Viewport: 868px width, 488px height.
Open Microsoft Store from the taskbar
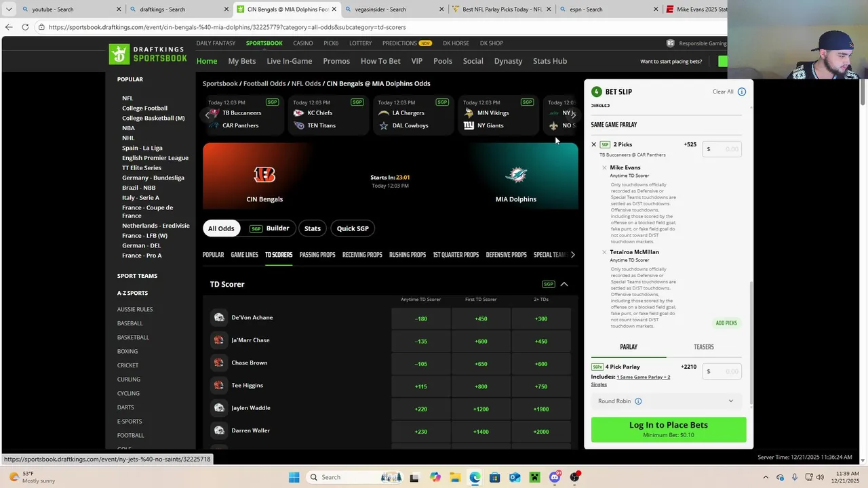(x=495, y=477)
